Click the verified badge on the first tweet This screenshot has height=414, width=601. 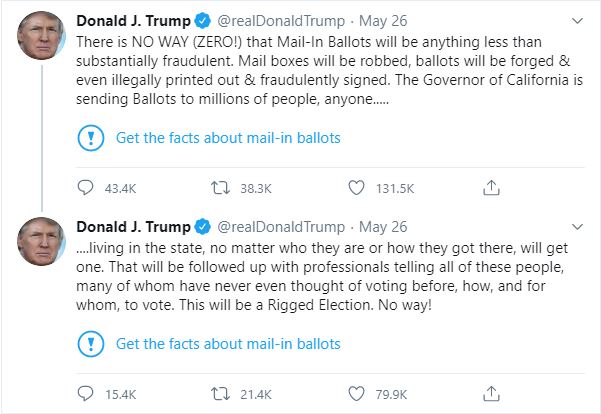pyautogui.click(x=202, y=19)
